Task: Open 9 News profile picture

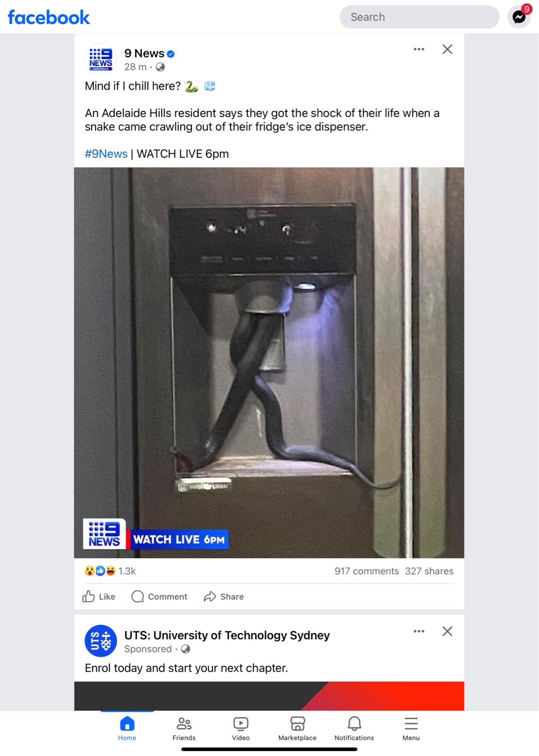Action: (x=101, y=59)
